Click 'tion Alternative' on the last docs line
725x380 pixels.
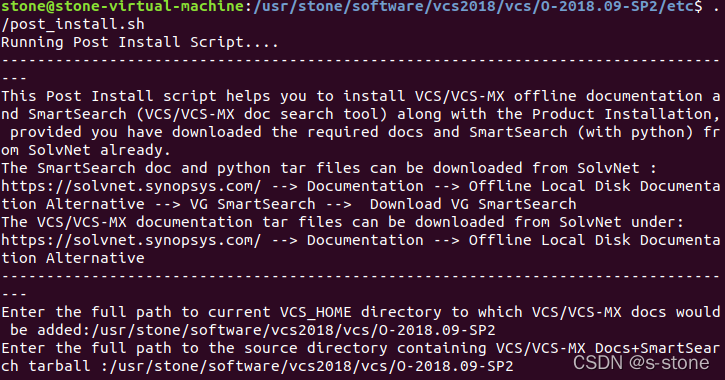[73, 258]
